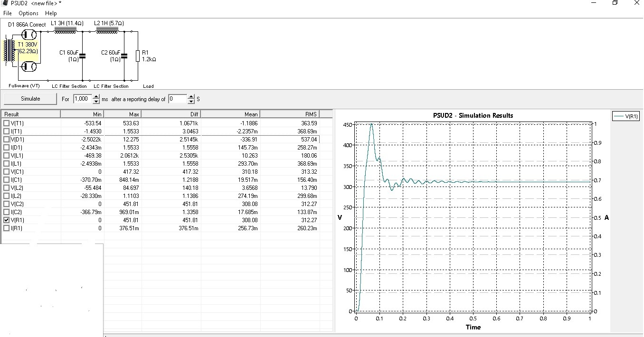Decrease simulation duration with down arrow

click(x=95, y=101)
